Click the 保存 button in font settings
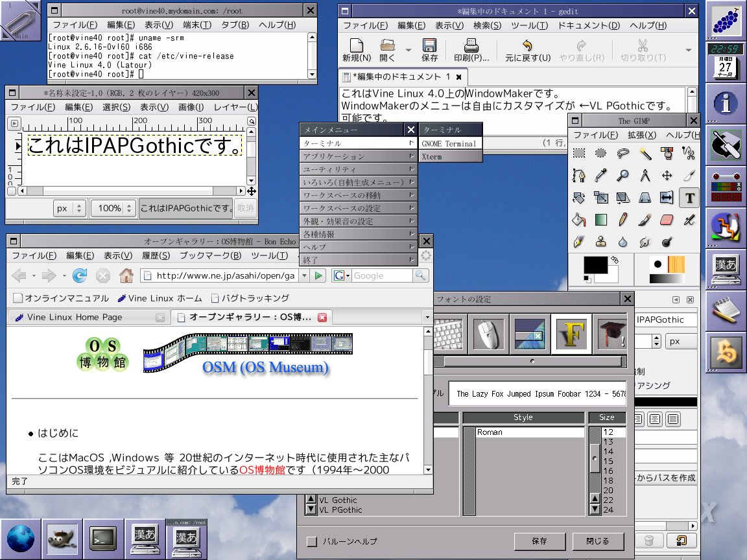 [x=539, y=541]
